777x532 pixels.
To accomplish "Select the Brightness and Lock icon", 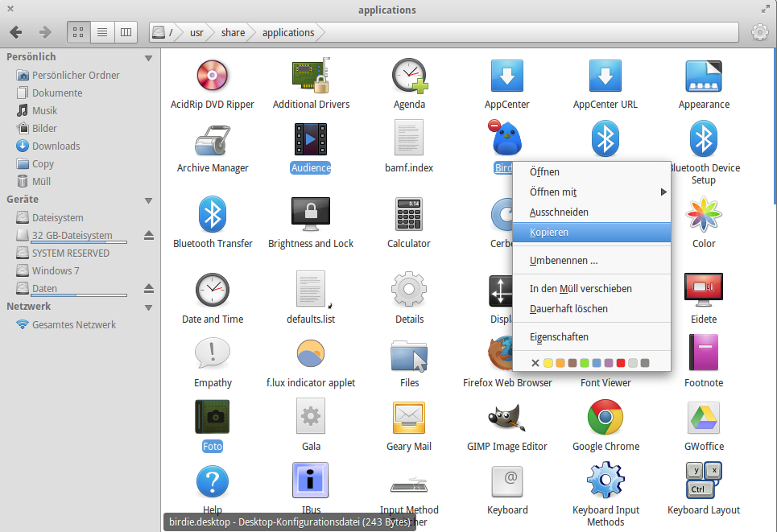I will tap(311, 214).
